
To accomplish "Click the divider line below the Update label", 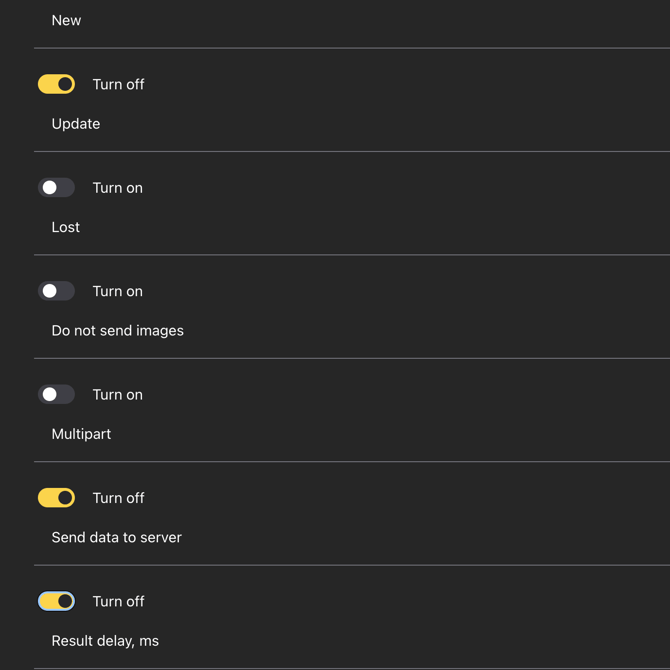I will coord(351,152).
